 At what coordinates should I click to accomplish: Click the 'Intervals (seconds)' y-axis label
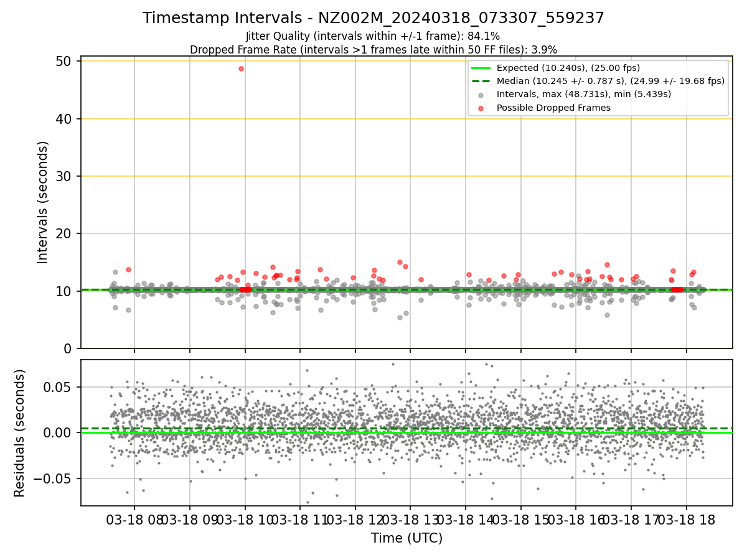[x=43, y=202]
